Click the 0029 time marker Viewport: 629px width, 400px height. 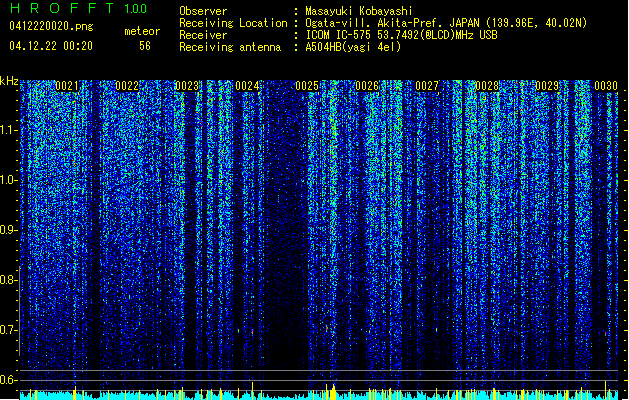[547, 86]
